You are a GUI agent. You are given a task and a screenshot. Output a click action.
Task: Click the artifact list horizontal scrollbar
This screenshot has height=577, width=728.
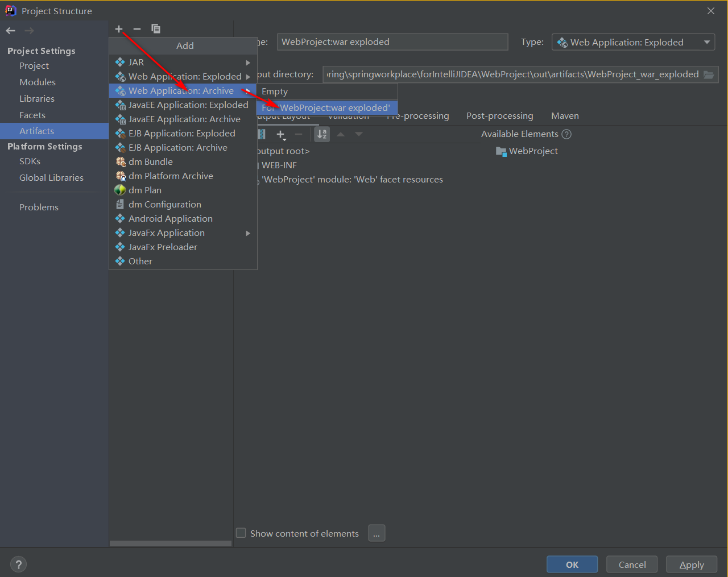pos(171,543)
